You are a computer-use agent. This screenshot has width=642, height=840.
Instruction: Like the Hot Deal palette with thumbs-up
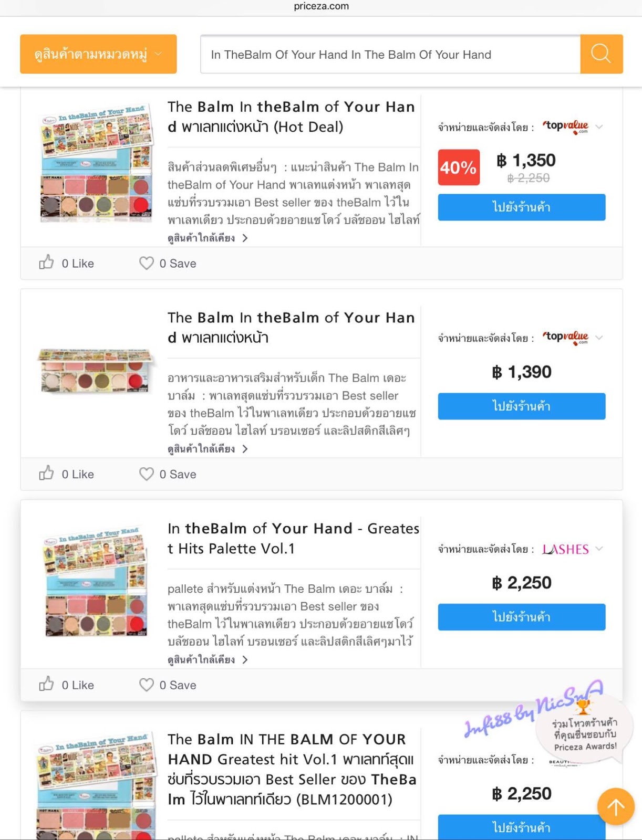point(67,263)
